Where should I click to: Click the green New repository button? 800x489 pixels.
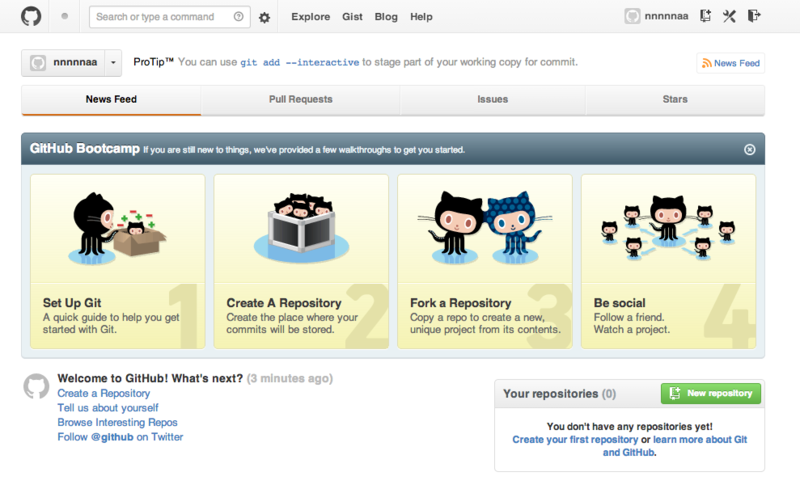click(711, 394)
